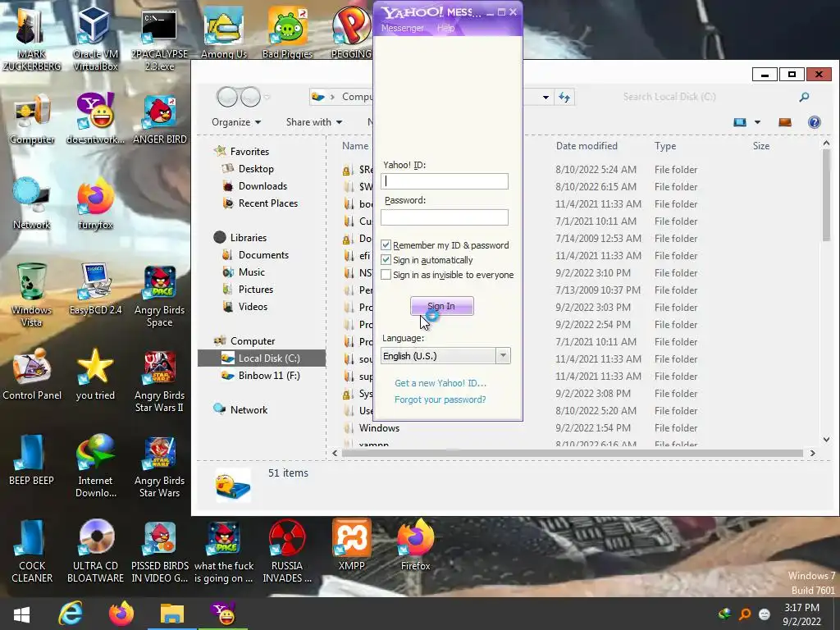This screenshot has height=630, width=840.
Task: Click the Explorer horizontal scrollbar
Action: click(572, 453)
